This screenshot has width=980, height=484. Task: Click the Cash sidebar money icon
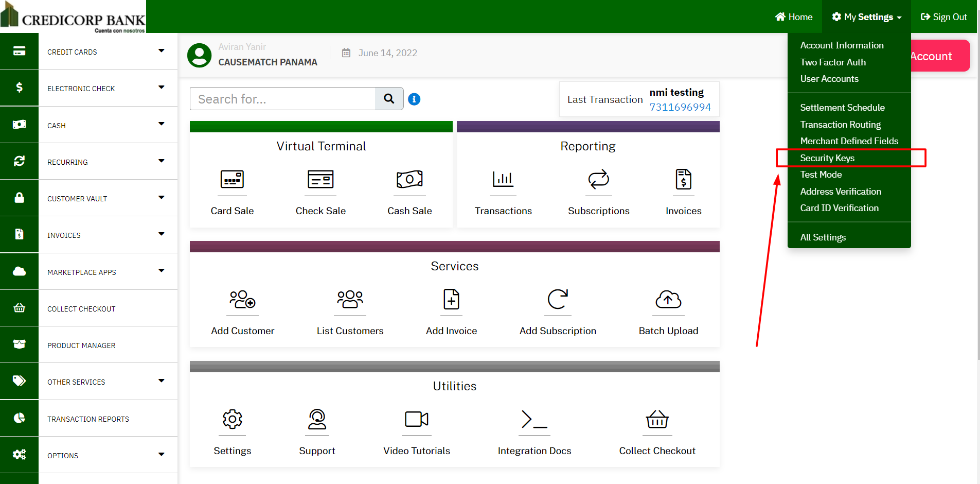coord(19,125)
